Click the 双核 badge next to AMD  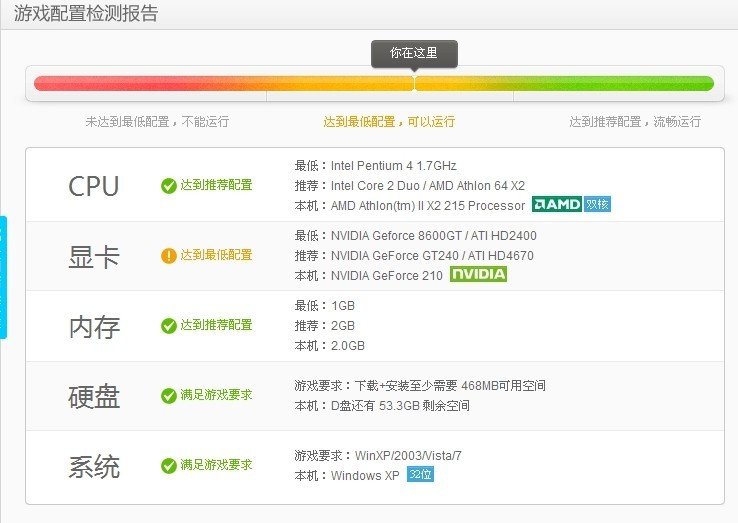click(597, 204)
